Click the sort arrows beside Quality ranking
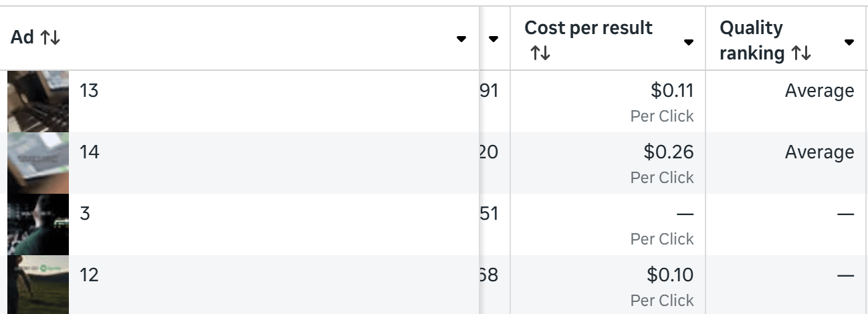This screenshot has width=868, height=314. (x=801, y=53)
